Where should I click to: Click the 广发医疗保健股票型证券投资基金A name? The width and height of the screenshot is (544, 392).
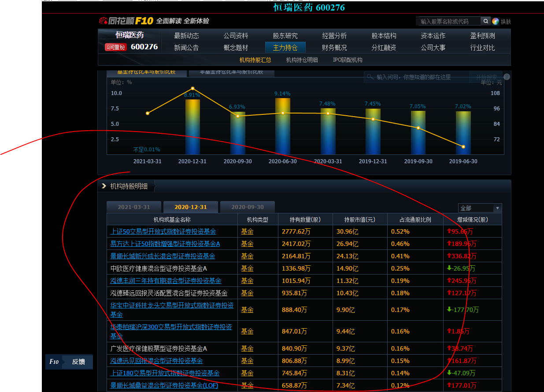(x=159, y=348)
